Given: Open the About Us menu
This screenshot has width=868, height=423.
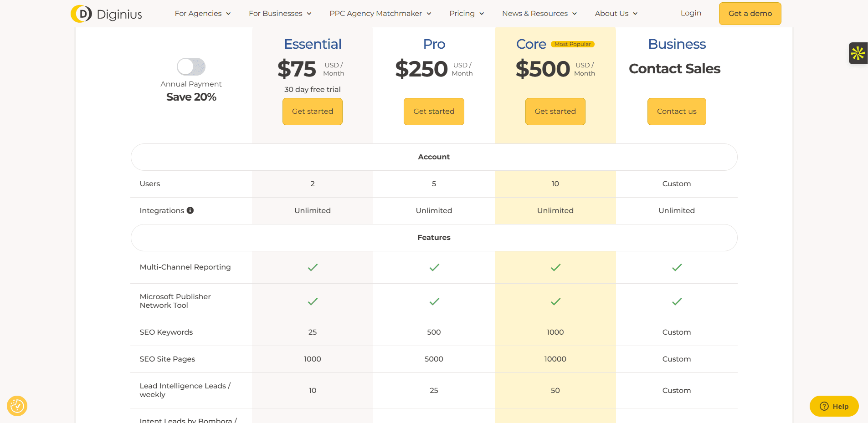Looking at the screenshot, I should click(616, 14).
